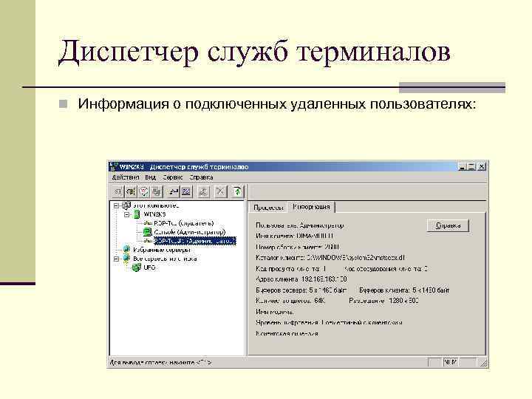Click the toolbar icon with arrows

[x=174, y=191]
